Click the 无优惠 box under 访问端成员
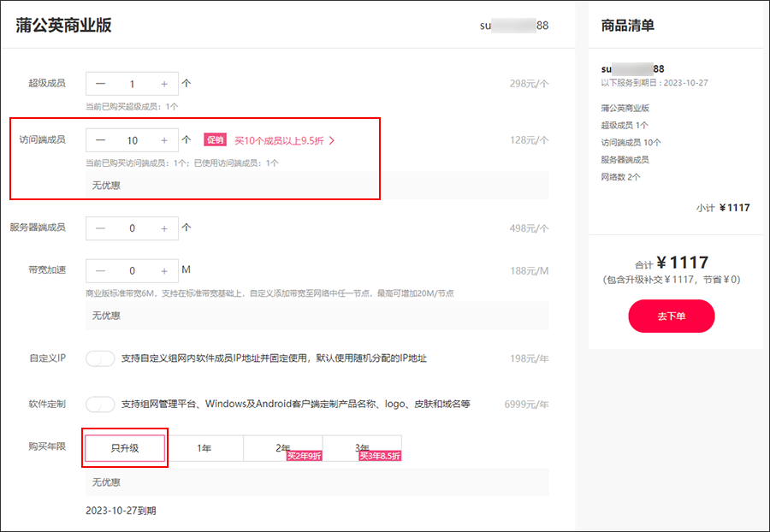Screen dimensions: 770x532 [x=317, y=185]
